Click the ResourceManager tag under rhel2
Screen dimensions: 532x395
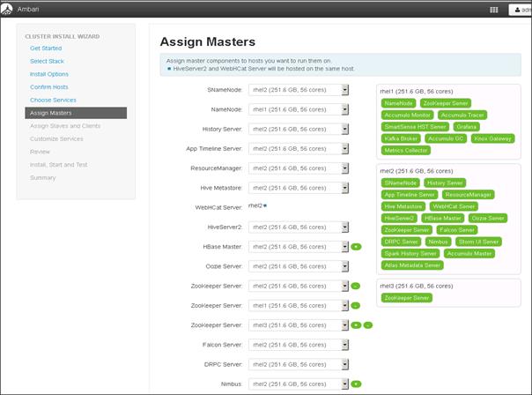[x=469, y=195]
